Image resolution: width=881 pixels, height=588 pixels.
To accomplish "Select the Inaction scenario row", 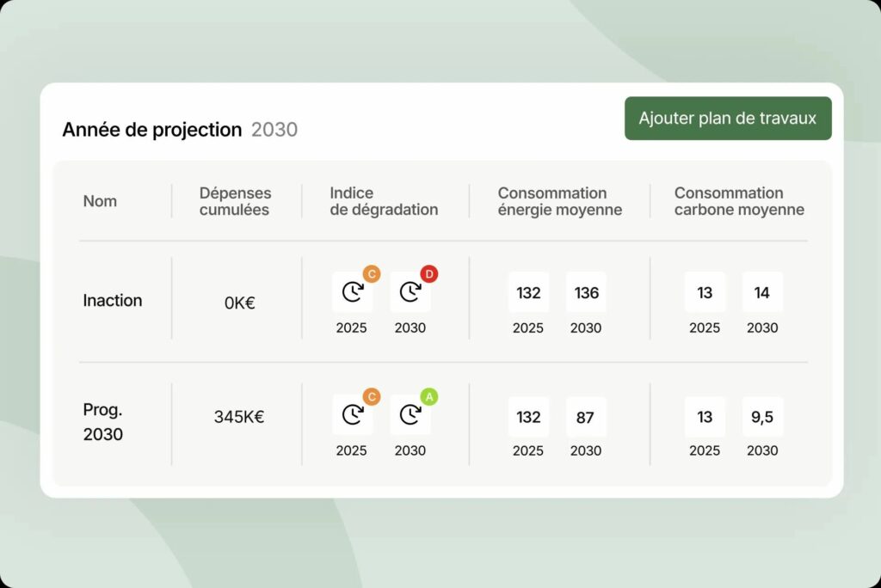I will click(112, 300).
